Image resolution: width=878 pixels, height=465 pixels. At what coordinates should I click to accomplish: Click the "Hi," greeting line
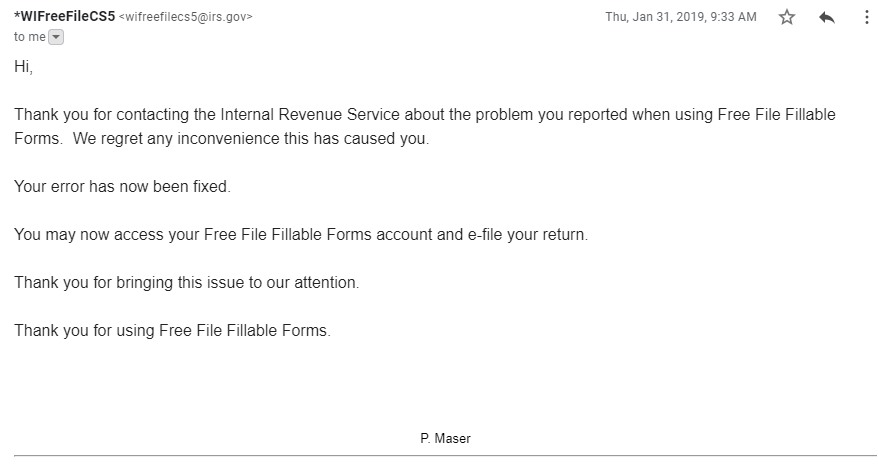[x=24, y=67]
